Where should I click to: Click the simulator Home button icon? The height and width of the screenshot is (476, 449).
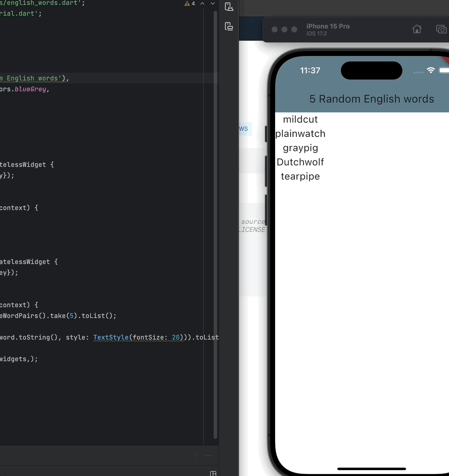pyautogui.click(x=417, y=29)
